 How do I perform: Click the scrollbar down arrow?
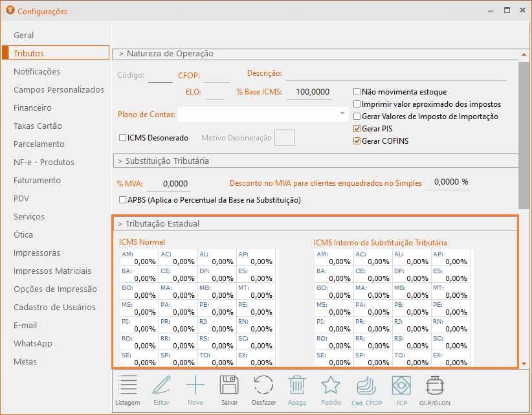click(524, 363)
